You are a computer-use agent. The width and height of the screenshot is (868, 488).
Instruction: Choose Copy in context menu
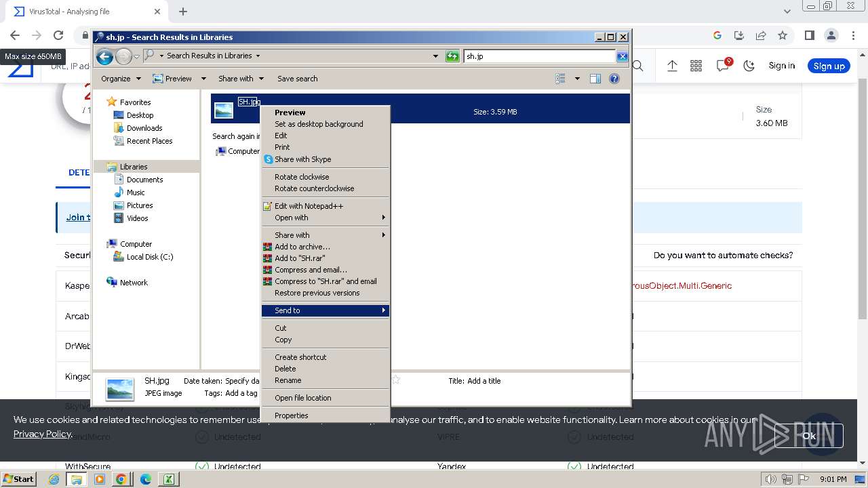(x=325, y=340)
